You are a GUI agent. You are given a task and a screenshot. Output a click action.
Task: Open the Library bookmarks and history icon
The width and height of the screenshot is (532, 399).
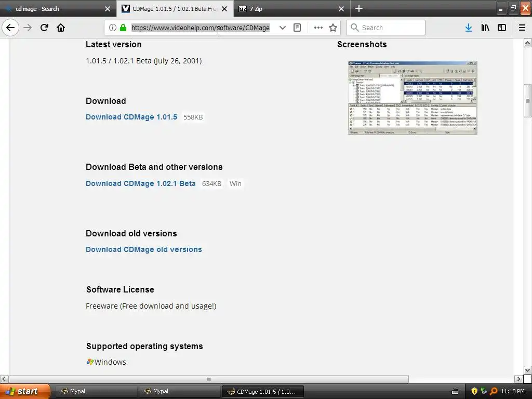click(485, 28)
